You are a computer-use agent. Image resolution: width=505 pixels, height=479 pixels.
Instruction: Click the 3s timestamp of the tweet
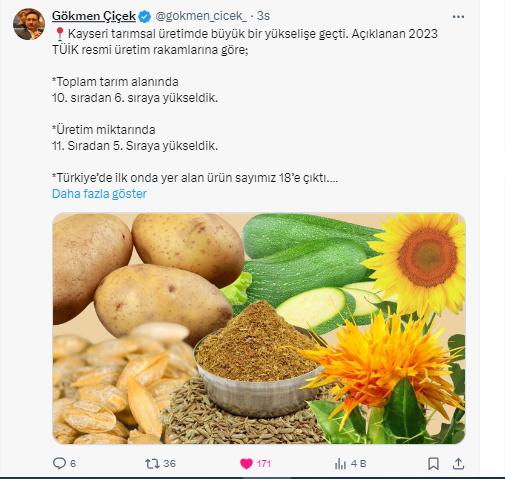263,16
